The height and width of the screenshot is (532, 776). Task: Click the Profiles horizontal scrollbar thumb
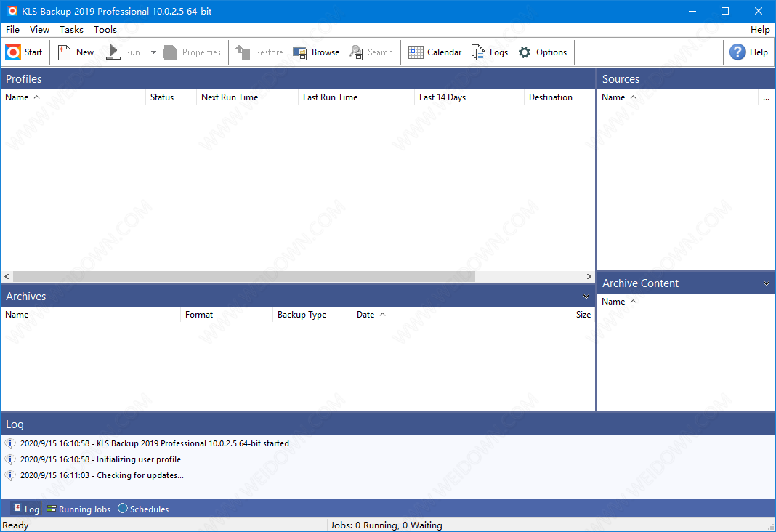[244, 277]
